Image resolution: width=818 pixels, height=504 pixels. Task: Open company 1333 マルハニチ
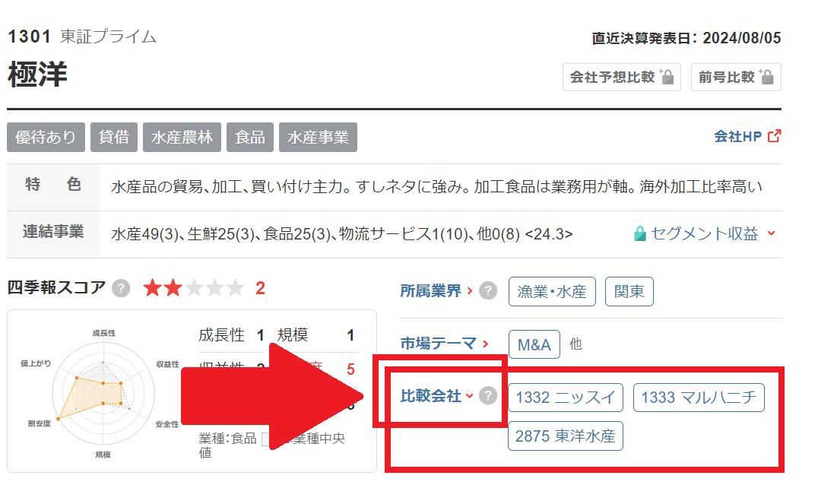(699, 398)
